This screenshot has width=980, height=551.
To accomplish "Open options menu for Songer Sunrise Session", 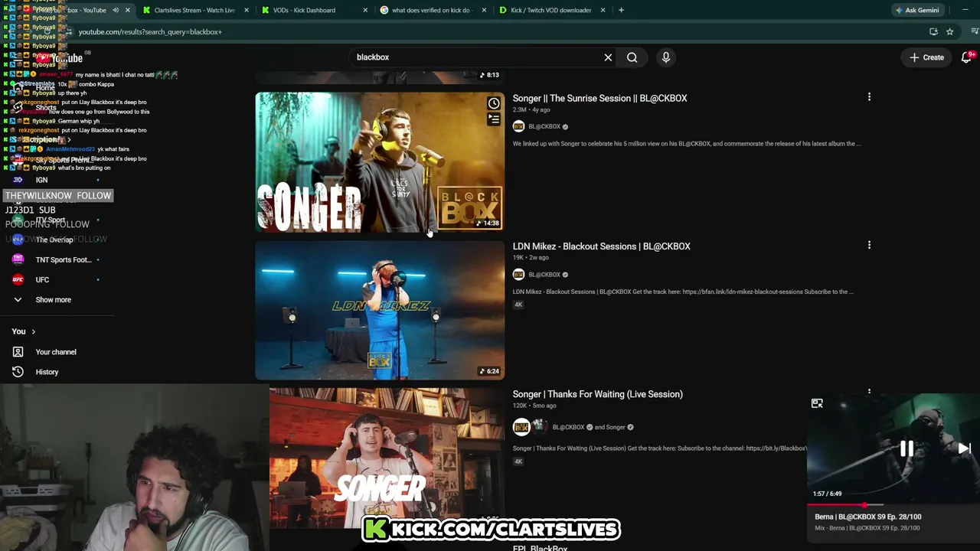I will click(869, 97).
